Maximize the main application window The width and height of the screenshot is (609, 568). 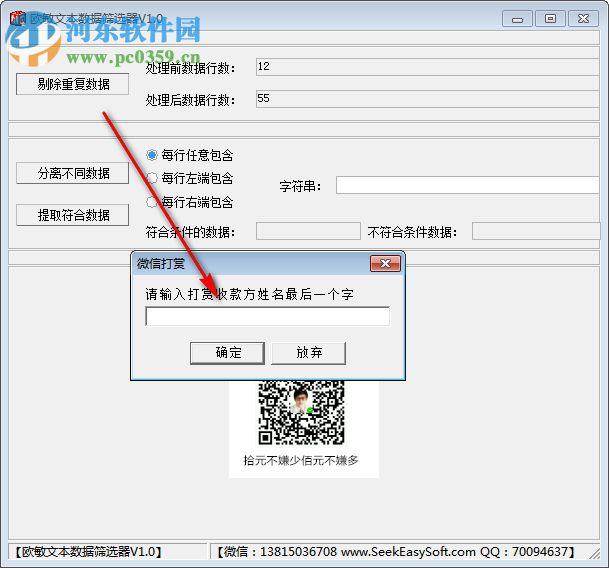coord(550,19)
